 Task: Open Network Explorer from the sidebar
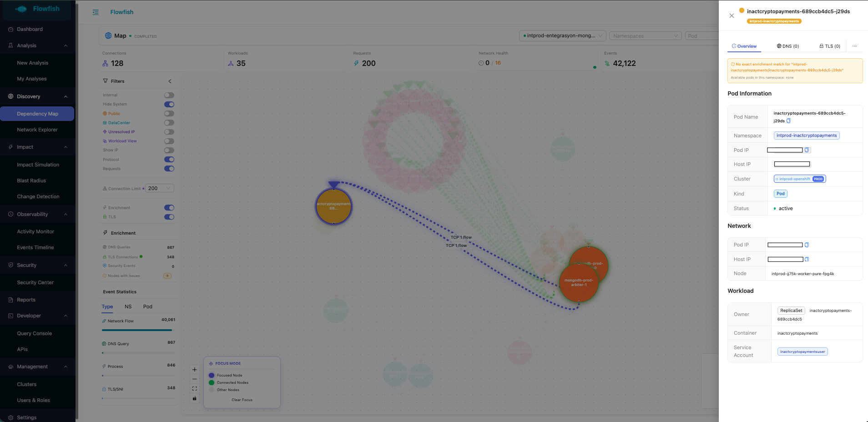point(37,130)
